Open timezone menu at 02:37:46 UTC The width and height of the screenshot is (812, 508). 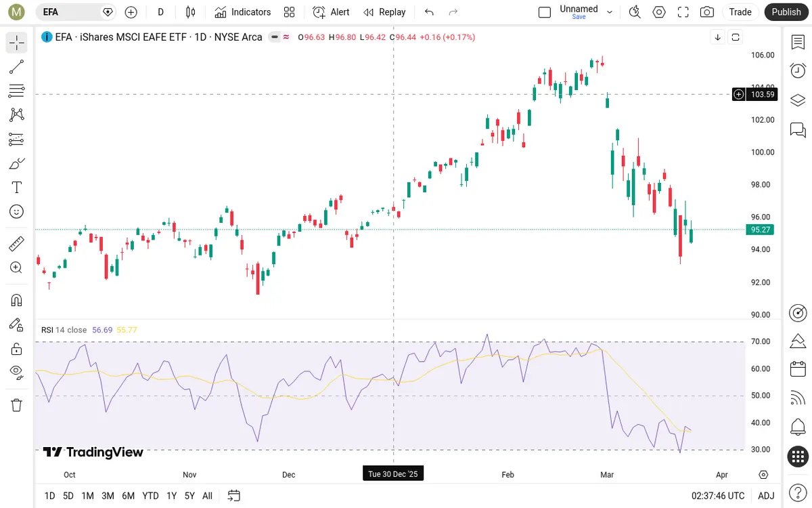click(x=718, y=496)
